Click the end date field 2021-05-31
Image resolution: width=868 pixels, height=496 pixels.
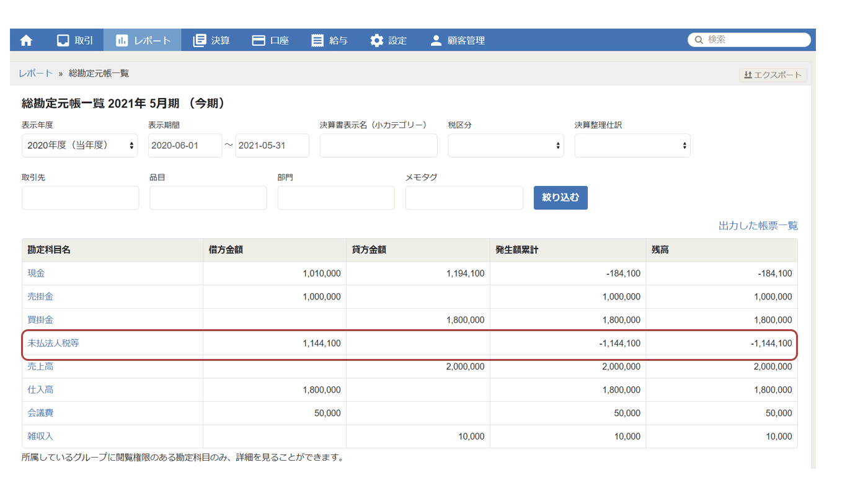point(272,145)
